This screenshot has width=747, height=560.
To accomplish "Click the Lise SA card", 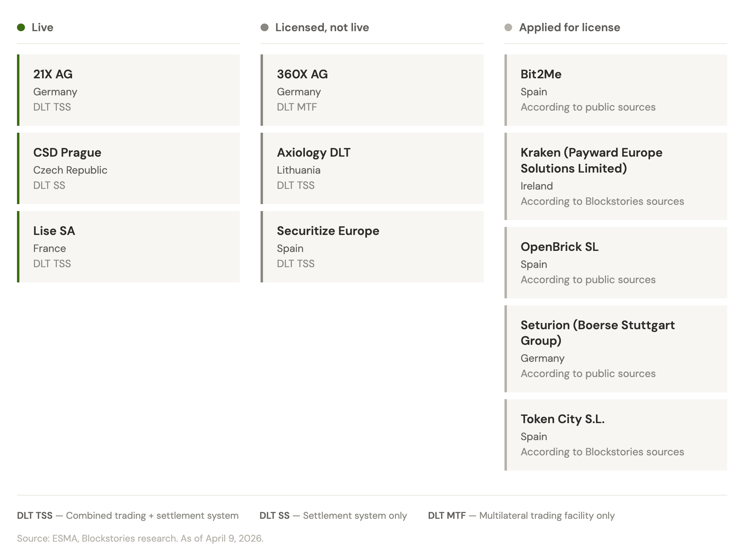I will tap(128, 247).
